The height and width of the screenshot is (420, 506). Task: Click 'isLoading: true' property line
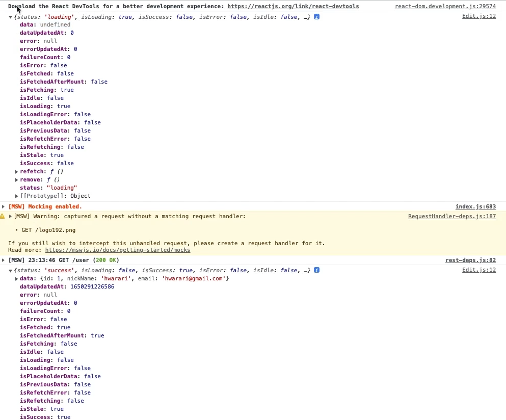tap(45, 106)
